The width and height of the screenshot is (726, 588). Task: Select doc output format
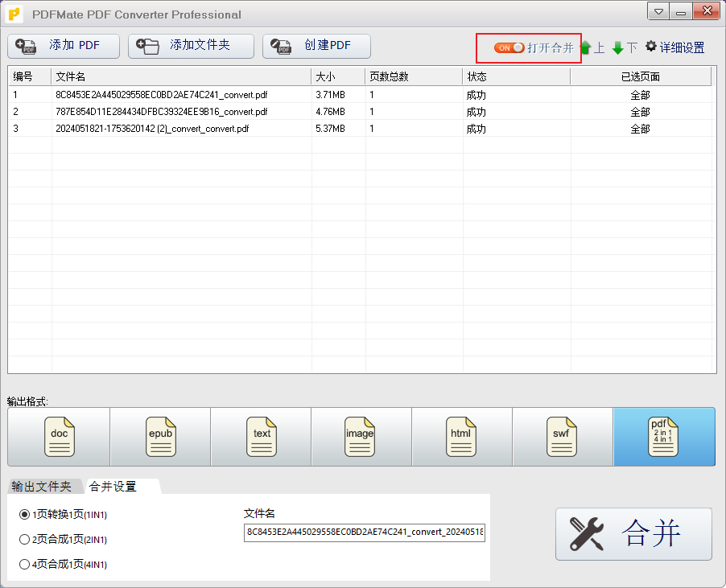coord(59,436)
